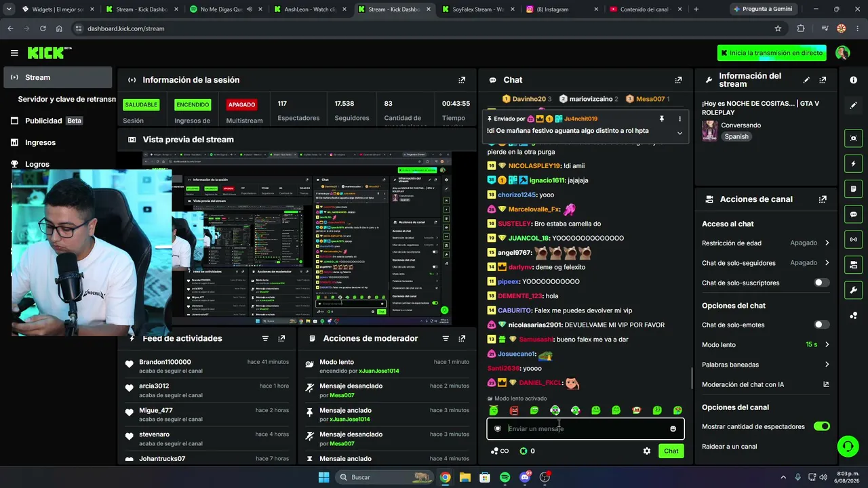The width and height of the screenshot is (868, 488).
Task: Click Raidear a un canal
Action: point(730,447)
